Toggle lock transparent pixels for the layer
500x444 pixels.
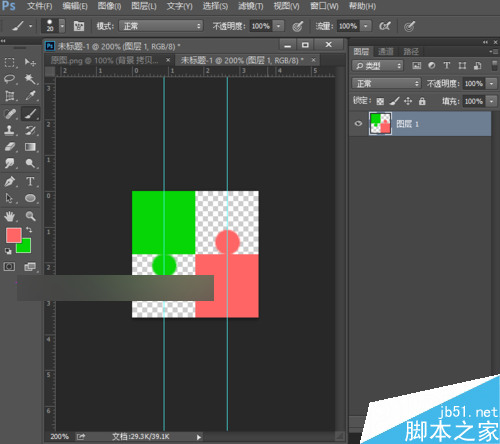click(x=380, y=101)
